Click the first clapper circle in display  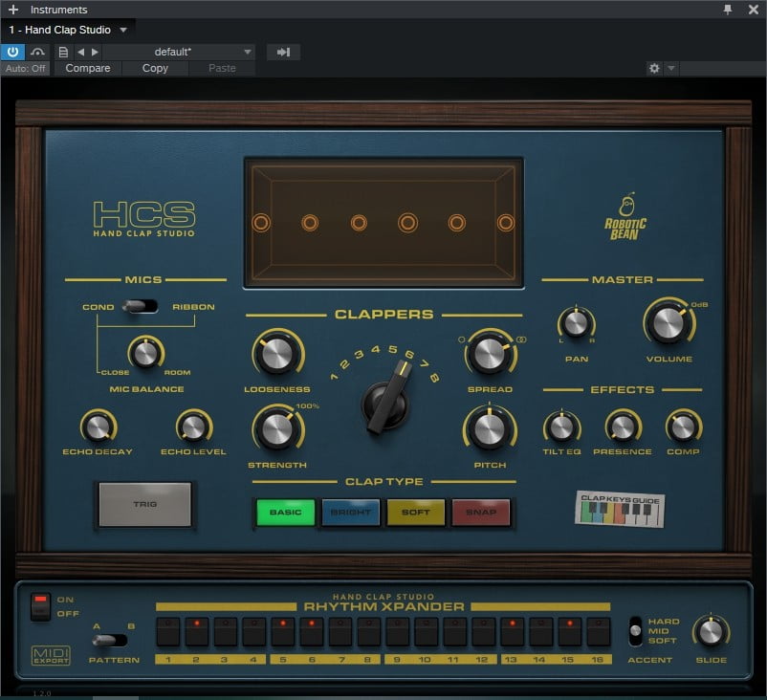pyautogui.click(x=261, y=223)
